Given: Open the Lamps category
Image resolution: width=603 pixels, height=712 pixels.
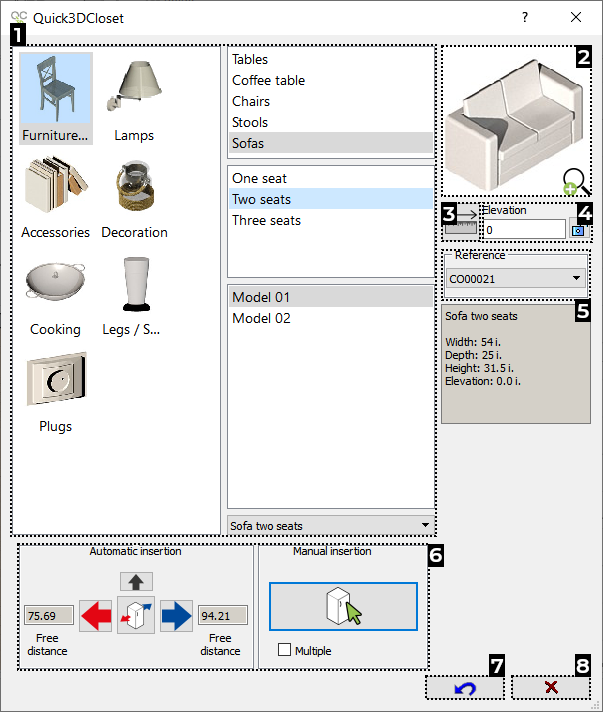Looking at the screenshot, I should tap(134, 86).
